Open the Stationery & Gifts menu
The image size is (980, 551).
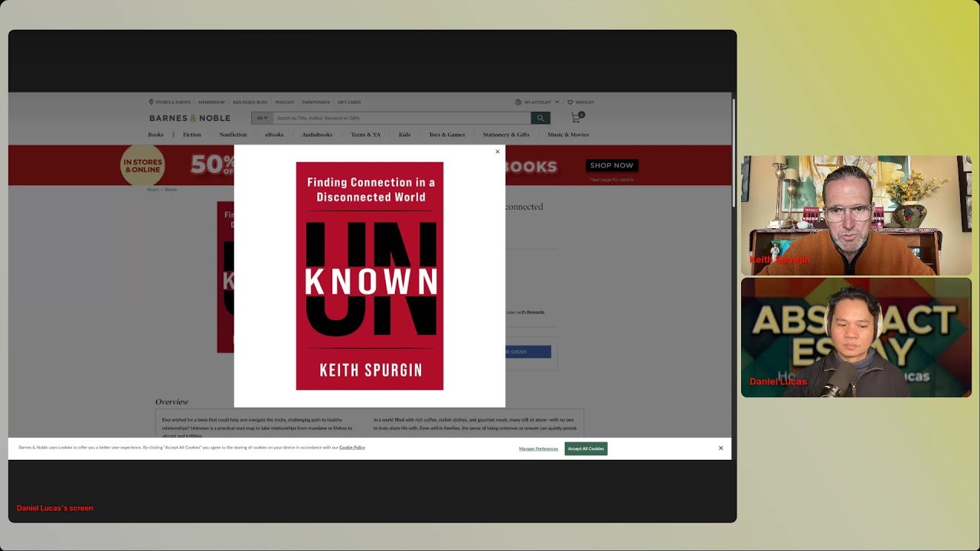[x=506, y=135]
